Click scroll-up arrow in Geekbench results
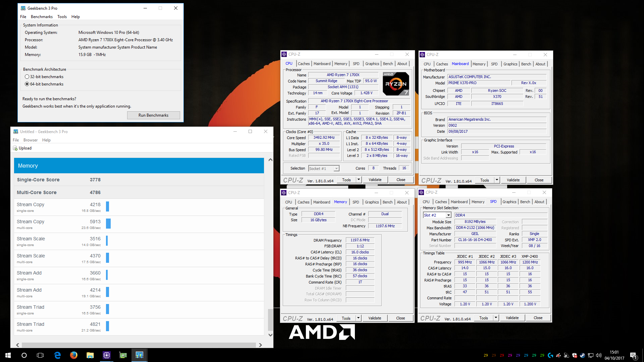 click(x=270, y=160)
